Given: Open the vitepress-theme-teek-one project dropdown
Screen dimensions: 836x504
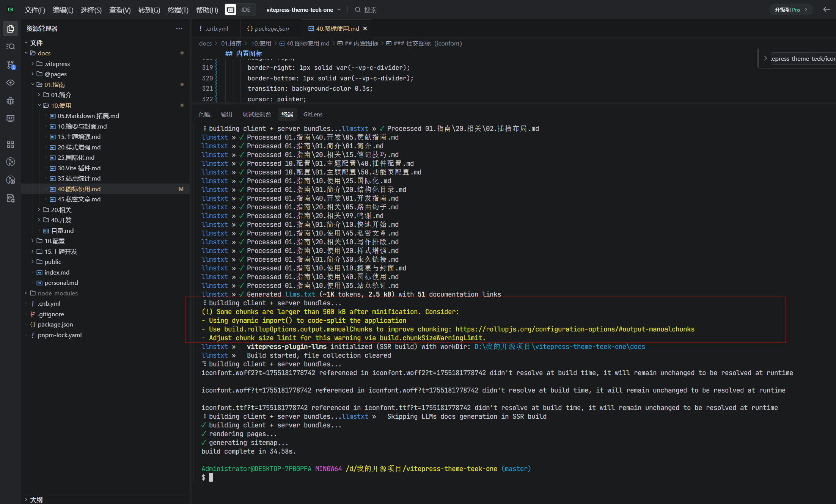Looking at the screenshot, I should (x=303, y=10).
